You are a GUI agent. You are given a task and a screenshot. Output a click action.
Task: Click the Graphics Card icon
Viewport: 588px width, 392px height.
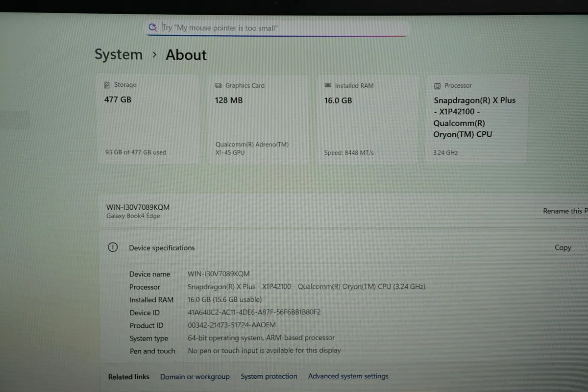pos(218,85)
